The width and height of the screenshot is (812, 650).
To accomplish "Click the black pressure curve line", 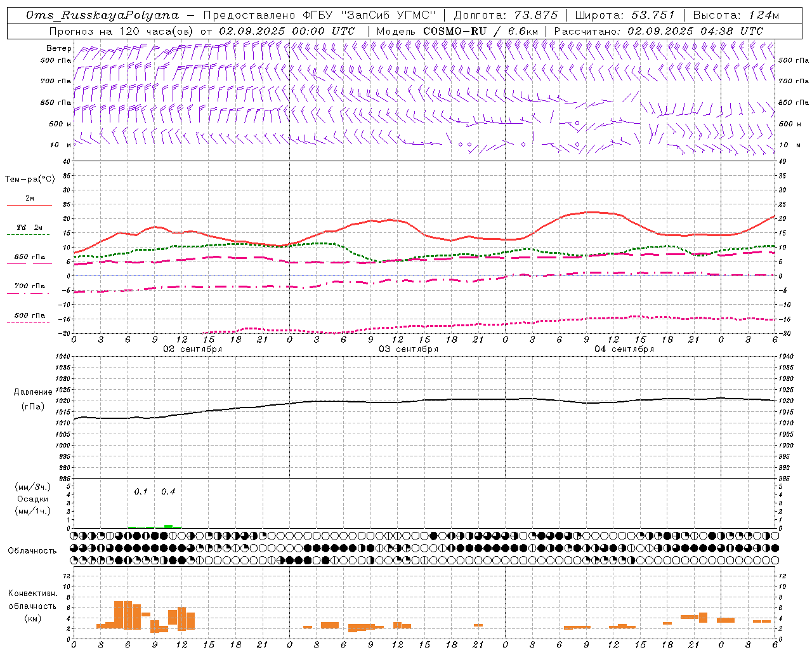I will tap(425, 400).
